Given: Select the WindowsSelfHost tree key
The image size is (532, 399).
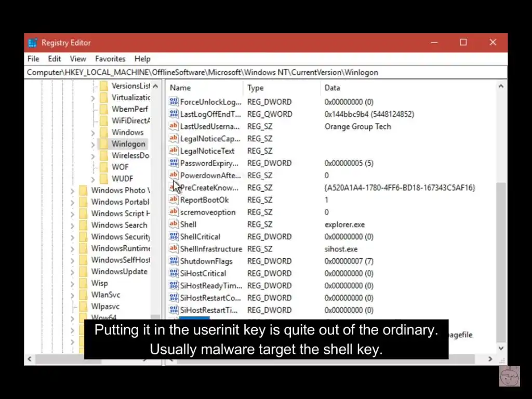Looking at the screenshot, I should point(121,260).
